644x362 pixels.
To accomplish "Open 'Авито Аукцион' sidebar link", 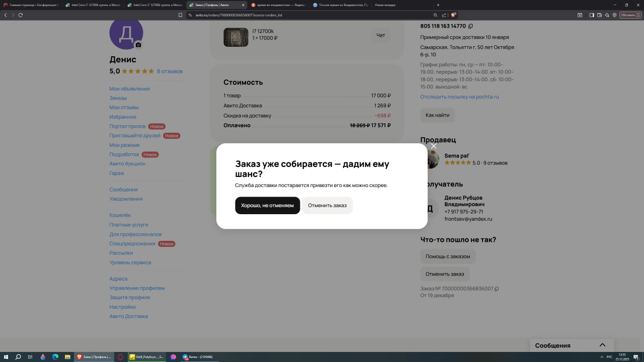I will pyautogui.click(x=127, y=164).
